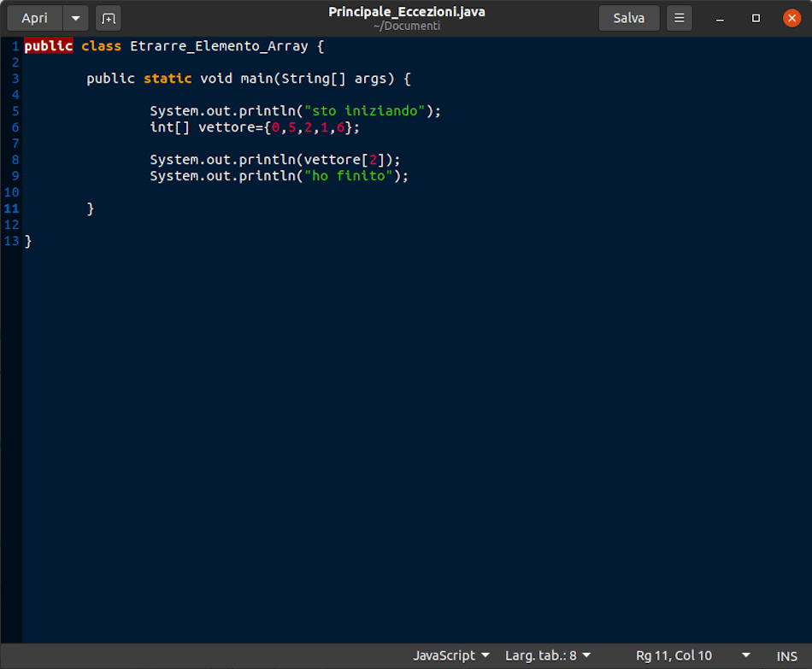Click 'void' keyword on line 3
The height and width of the screenshot is (669, 812).
(216, 79)
